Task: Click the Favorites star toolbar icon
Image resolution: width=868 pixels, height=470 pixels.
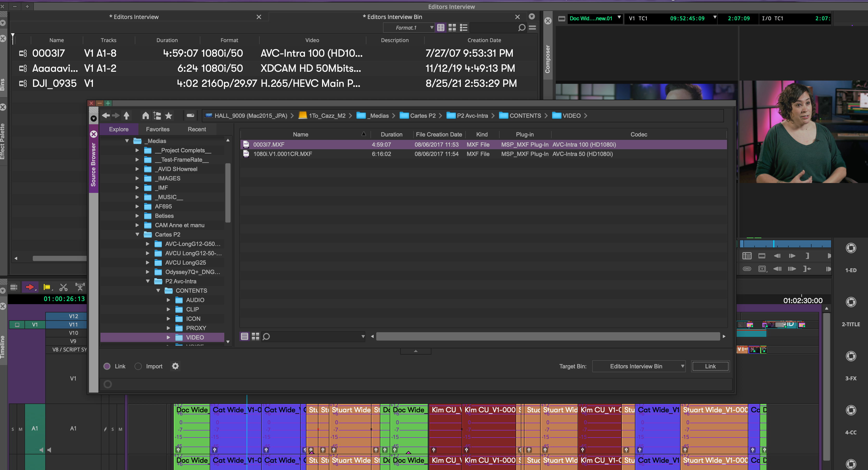Action: click(169, 116)
